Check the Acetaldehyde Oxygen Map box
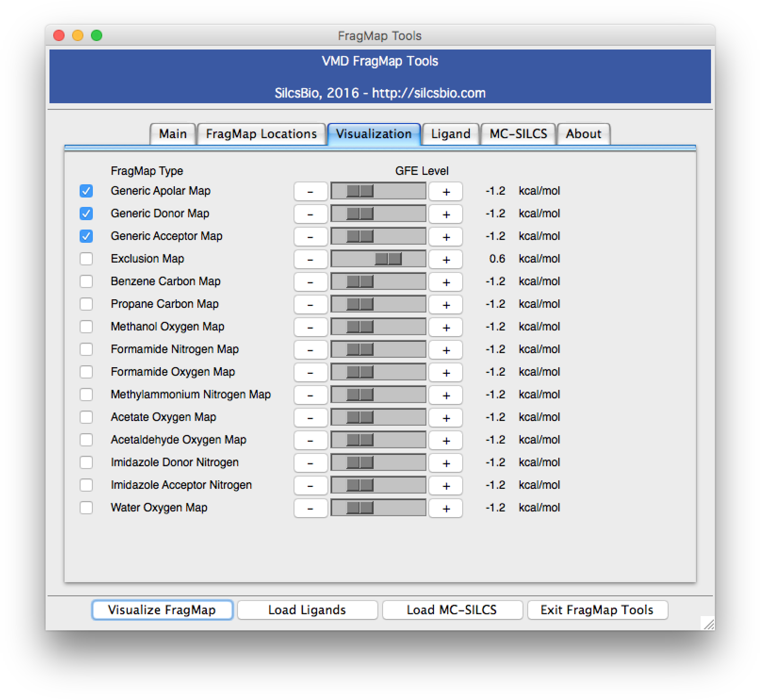Image resolution: width=760 pixels, height=700 pixels. click(86, 440)
